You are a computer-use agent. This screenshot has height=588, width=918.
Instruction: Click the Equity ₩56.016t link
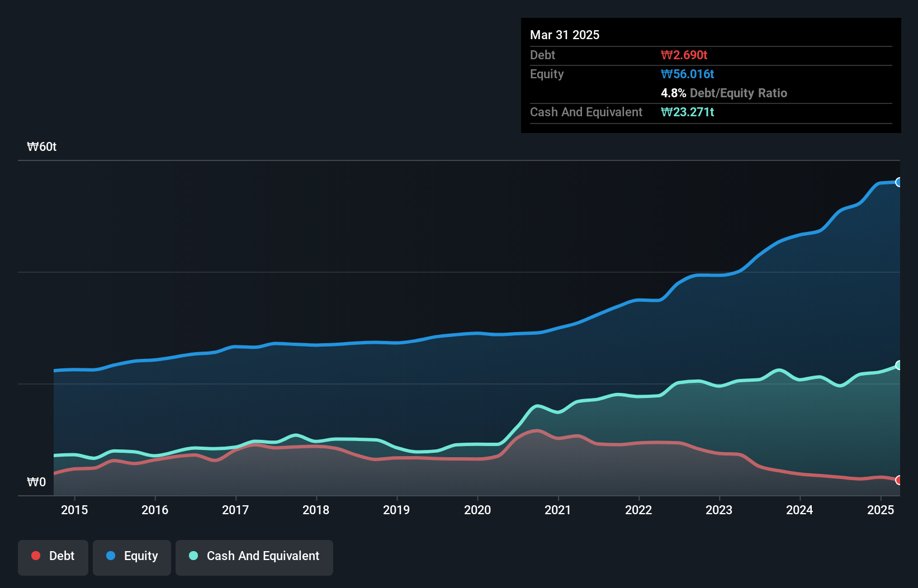[x=688, y=74]
